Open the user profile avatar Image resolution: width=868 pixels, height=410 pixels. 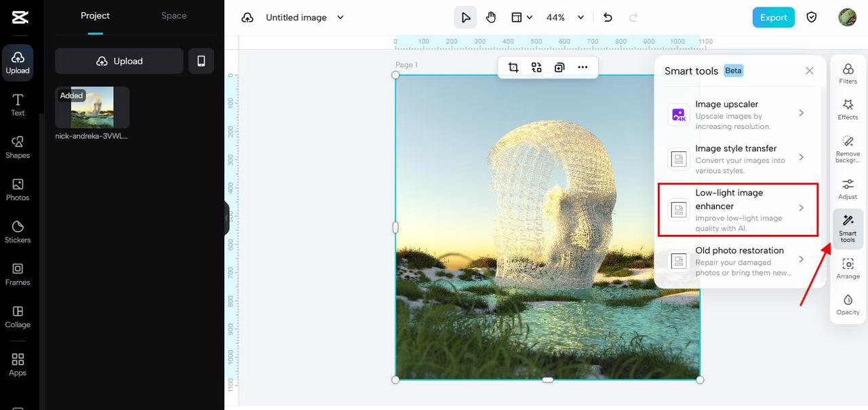(847, 18)
